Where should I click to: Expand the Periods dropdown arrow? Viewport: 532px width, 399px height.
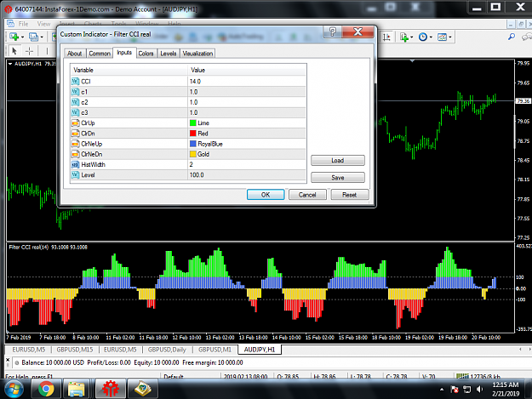431,37
